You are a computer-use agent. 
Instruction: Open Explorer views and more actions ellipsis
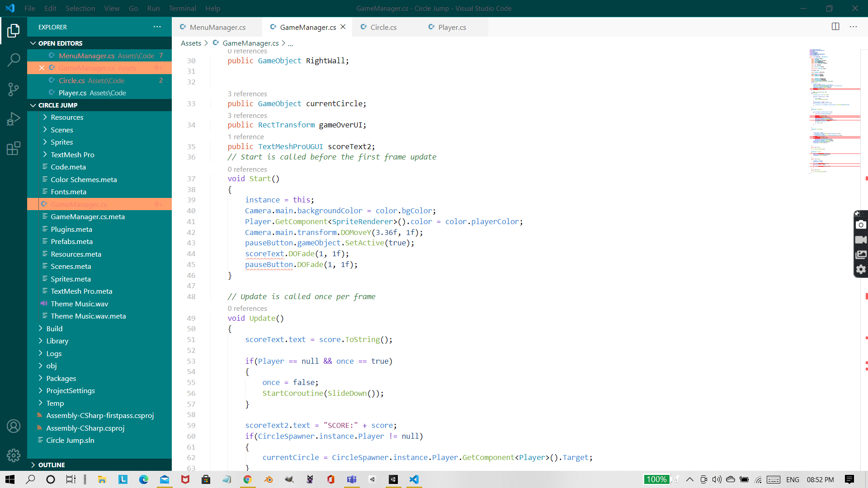[x=157, y=27]
